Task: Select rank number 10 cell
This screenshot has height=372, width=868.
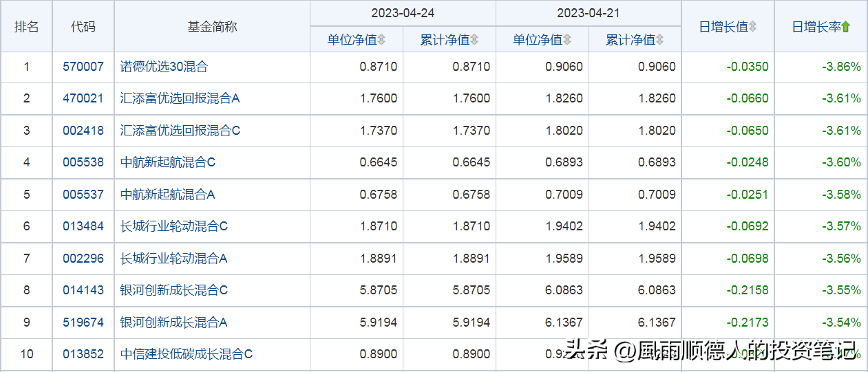Action: 27,354
